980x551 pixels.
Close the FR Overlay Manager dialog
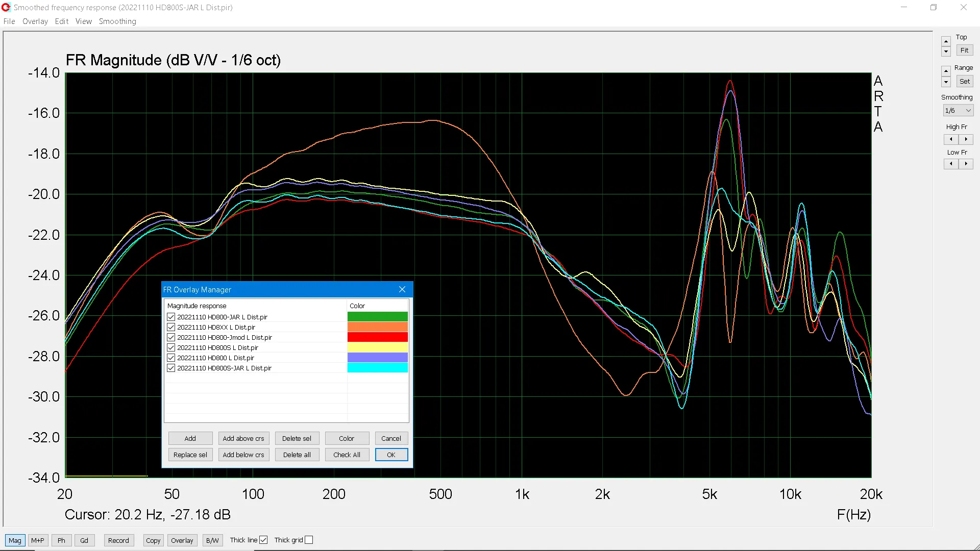point(402,289)
